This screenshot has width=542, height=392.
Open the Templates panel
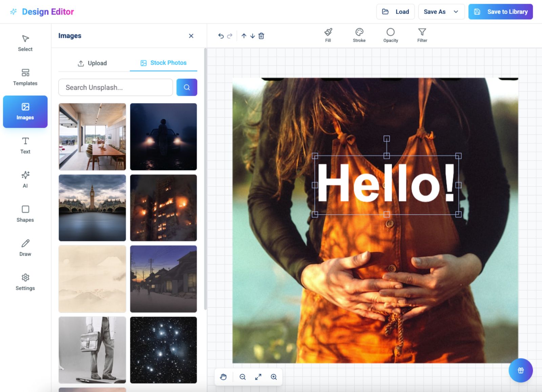25,77
